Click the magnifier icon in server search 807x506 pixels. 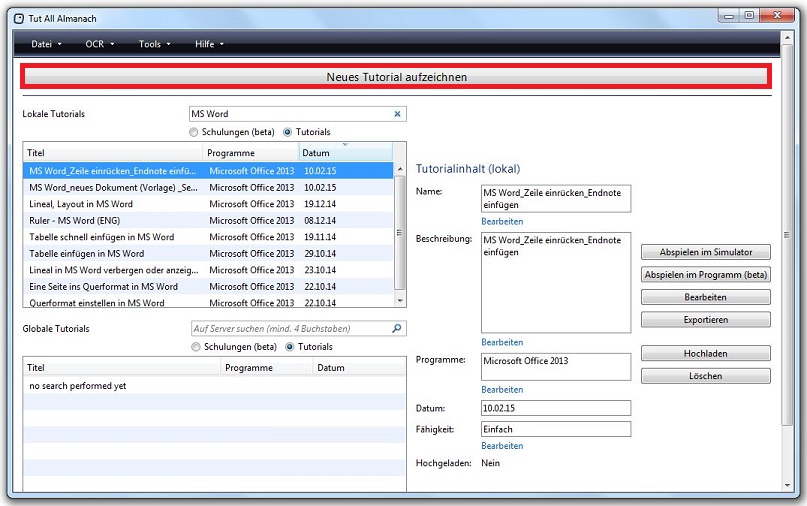397,328
